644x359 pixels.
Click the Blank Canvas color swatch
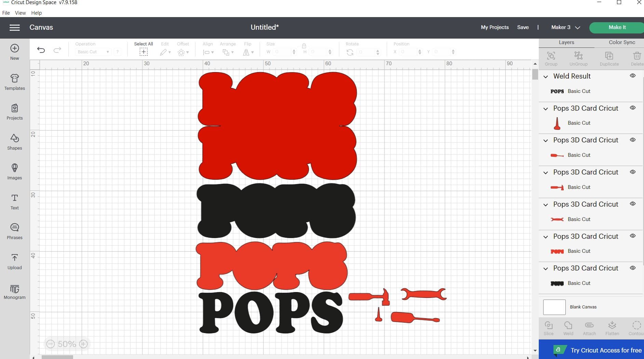coord(554,307)
